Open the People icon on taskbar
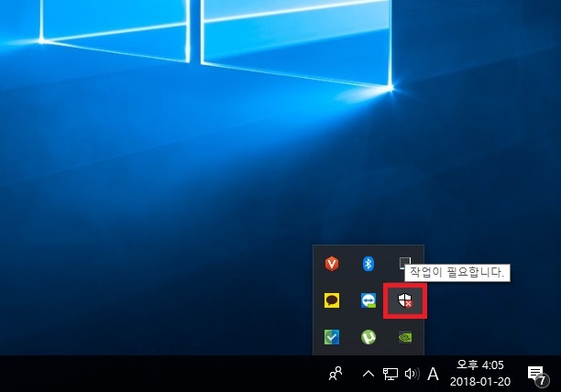The image size is (561, 392). pos(335,374)
